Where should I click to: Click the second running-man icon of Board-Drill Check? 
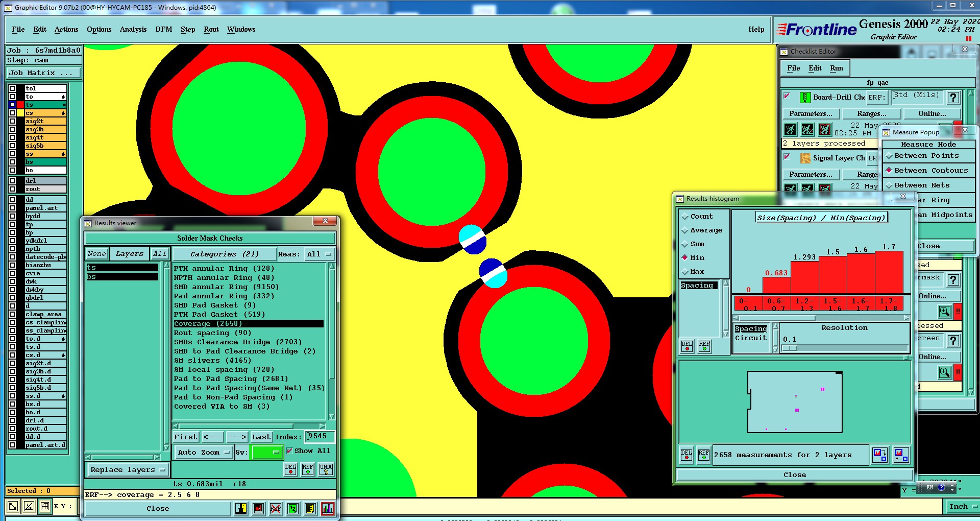807,129
